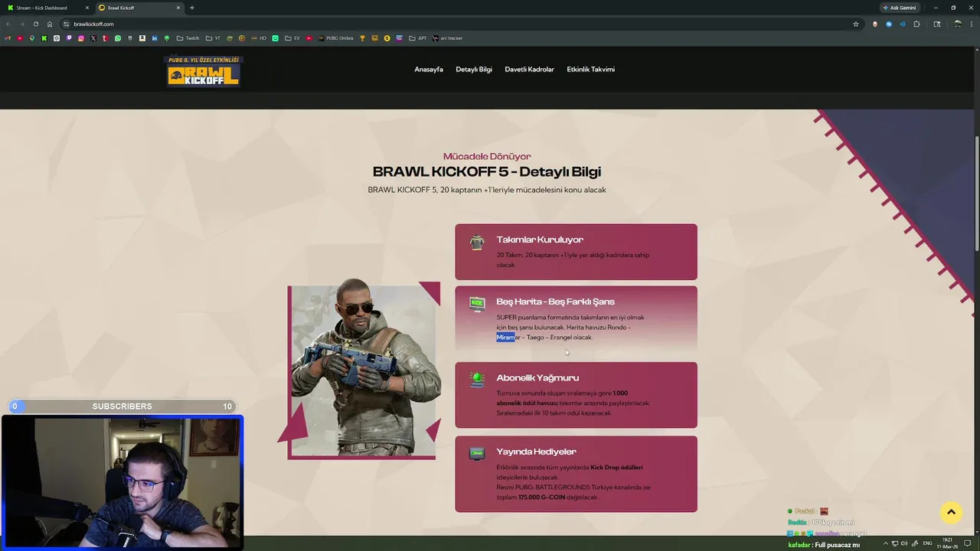Click the SUBSCRIBERS goal progress bar
980x551 pixels.
(122, 406)
